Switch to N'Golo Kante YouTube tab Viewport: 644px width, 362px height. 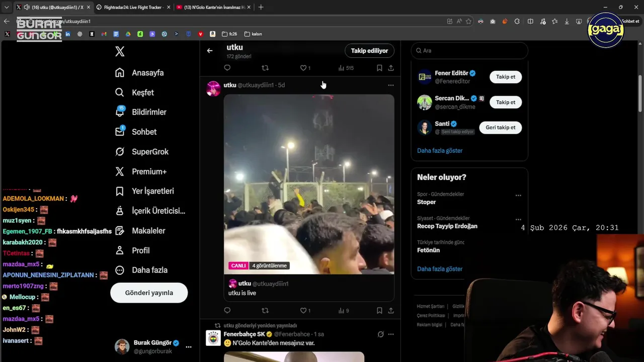point(214,7)
